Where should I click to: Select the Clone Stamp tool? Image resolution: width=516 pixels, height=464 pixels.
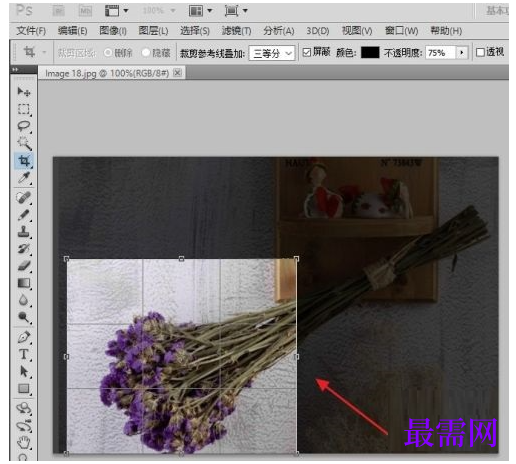[24, 232]
